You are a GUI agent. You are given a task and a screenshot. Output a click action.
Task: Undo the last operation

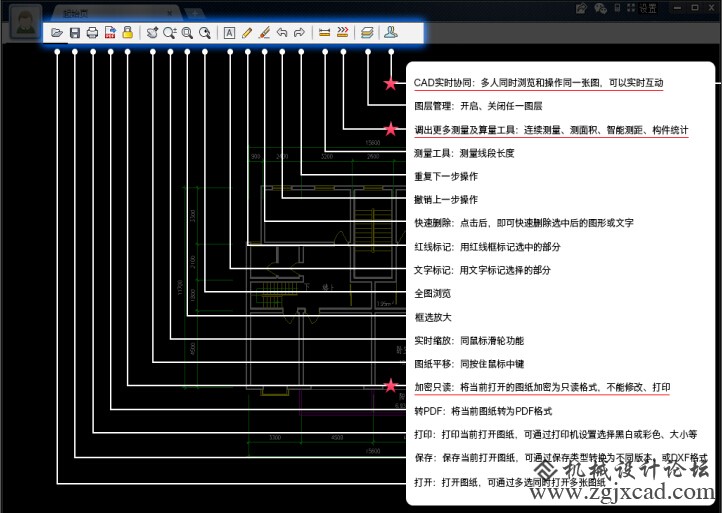tap(282, 33)
